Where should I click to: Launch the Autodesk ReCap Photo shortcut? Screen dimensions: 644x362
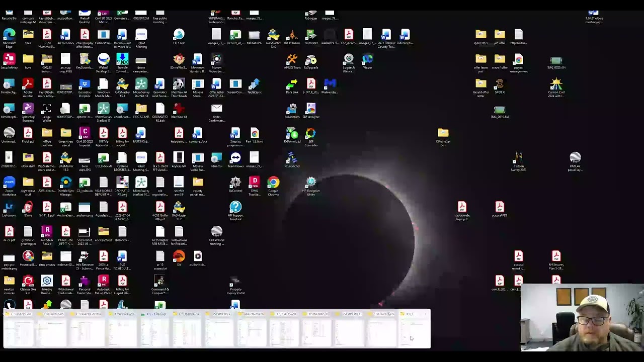(x=103, y=282)
